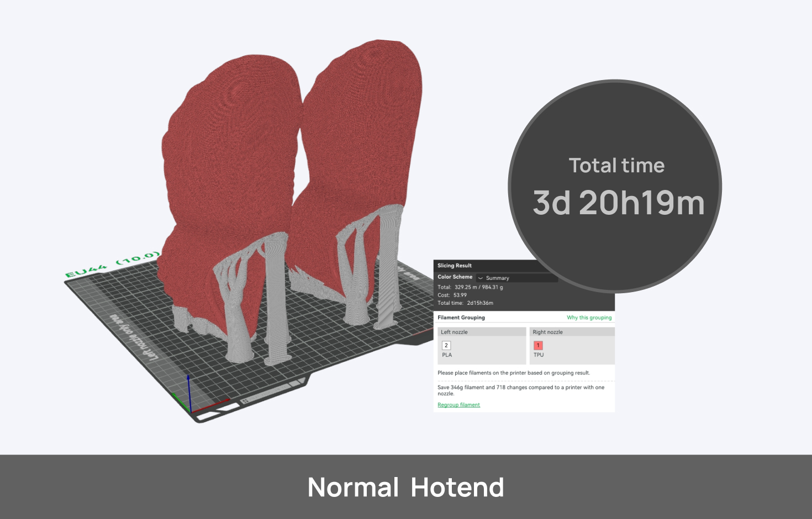812x519 pixels.
Task: Click the Normal Hotend caption bar
Action: (x=406, y=487)
